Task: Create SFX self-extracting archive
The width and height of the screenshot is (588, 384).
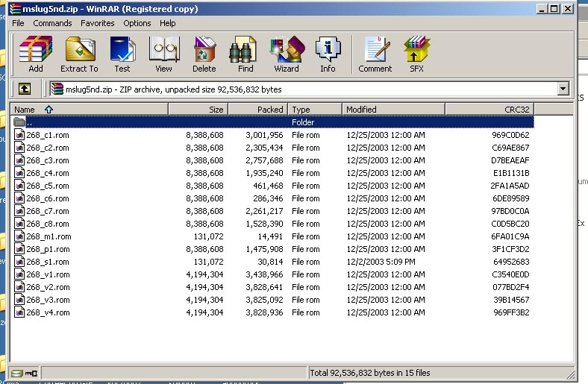Action: coord(416,54)
